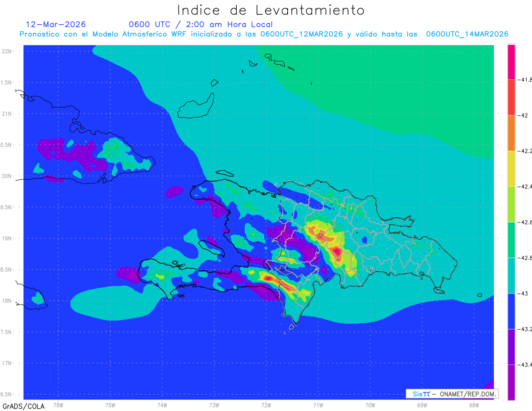Viewport: 532px width, 411px height.
Task: Click the 73W longitude axis label
Action: point(214,405)
